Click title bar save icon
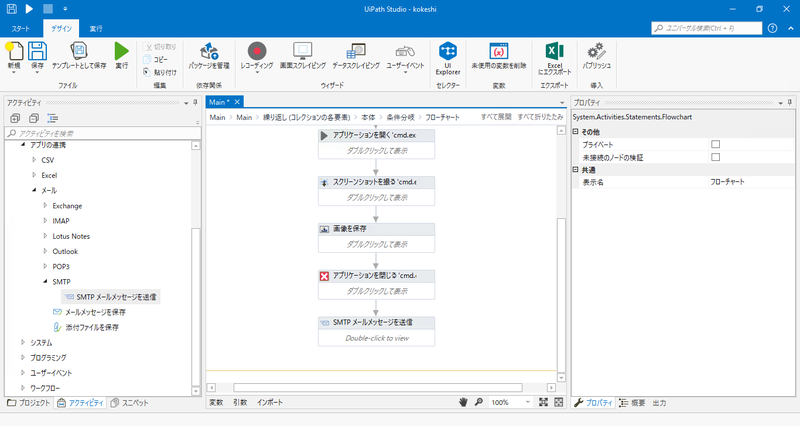 click(x=12, y=9)
